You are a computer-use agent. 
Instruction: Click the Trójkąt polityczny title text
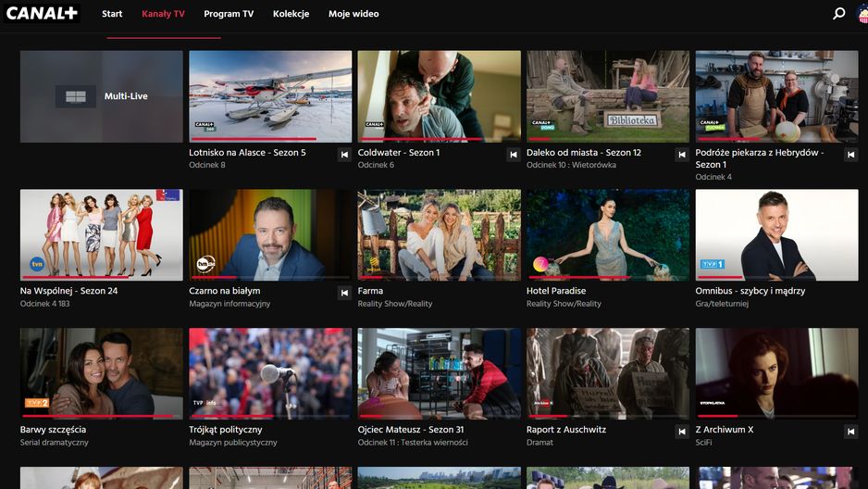tap(225, 429)
